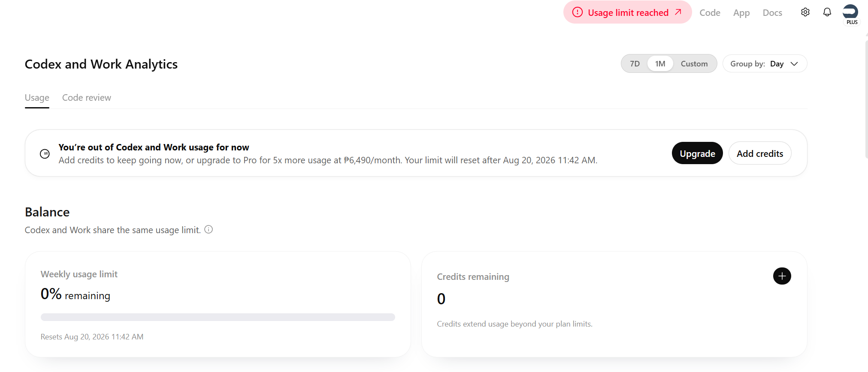Open the settings gear icon
868x372 pixels.
click(805, 12)
